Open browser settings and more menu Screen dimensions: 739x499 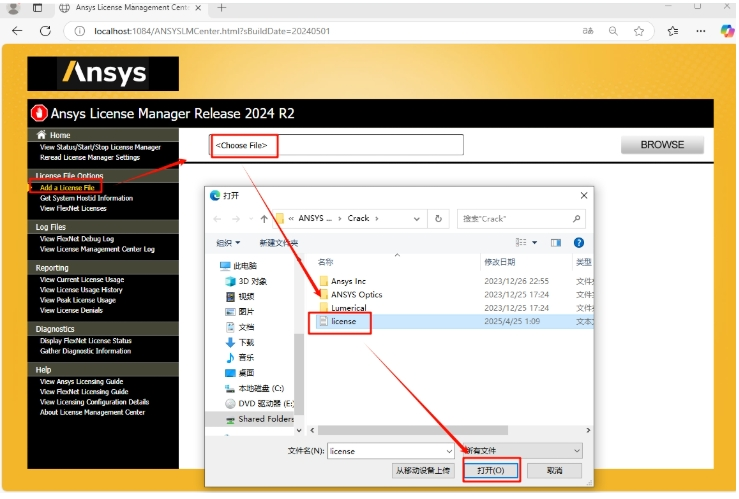click(701, 31)
